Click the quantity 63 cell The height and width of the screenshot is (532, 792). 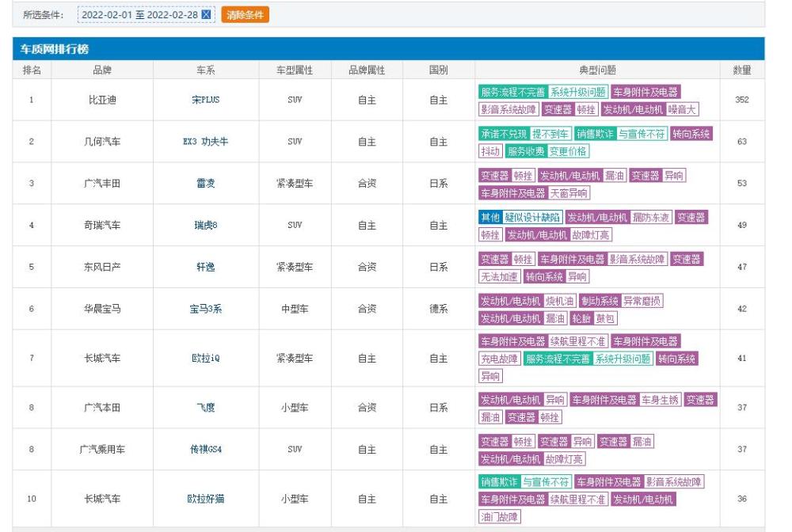[x=742, y=142]
